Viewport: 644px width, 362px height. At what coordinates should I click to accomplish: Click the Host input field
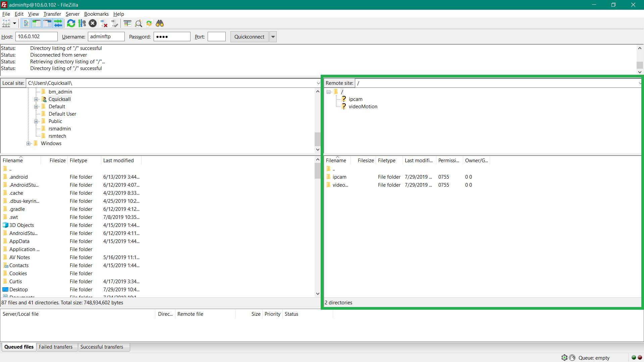pyautogui.click(x=37, y=37)
